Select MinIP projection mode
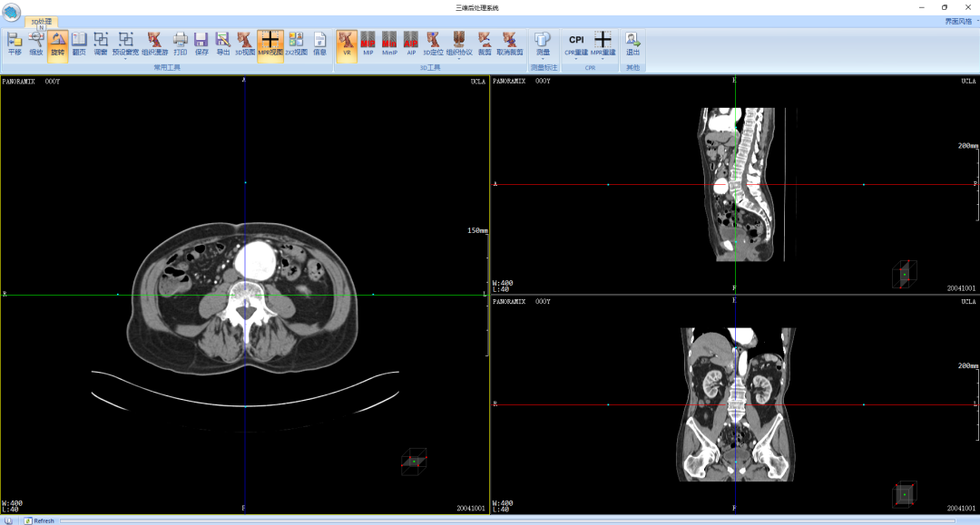This screenshot has height=525, width=980. pos(389,44)
